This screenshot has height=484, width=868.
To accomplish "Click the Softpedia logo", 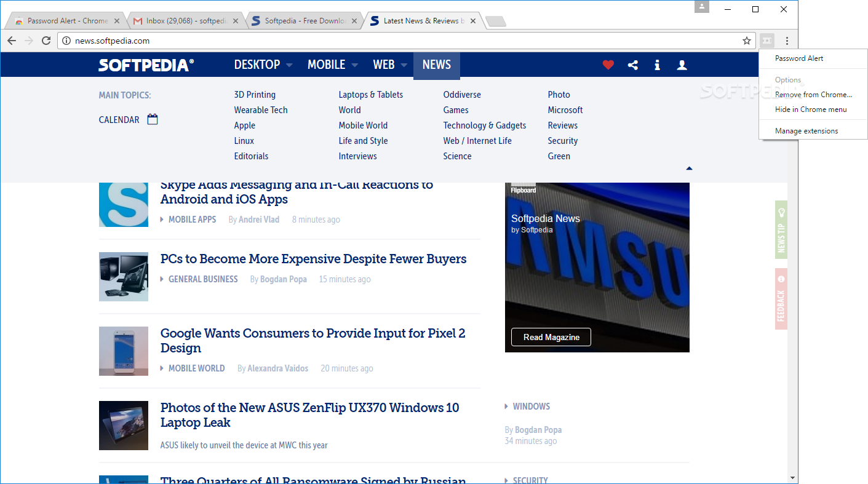I will point(146,65).
